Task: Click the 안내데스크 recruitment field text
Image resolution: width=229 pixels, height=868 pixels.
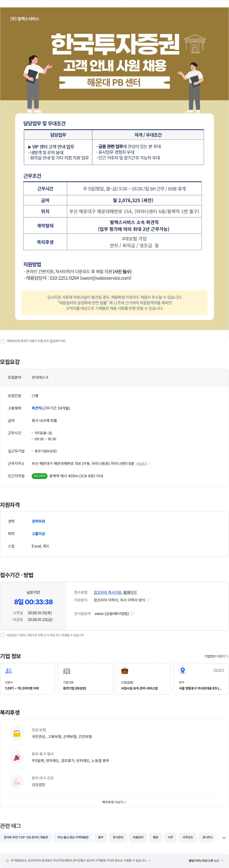Action: [40, 377]
